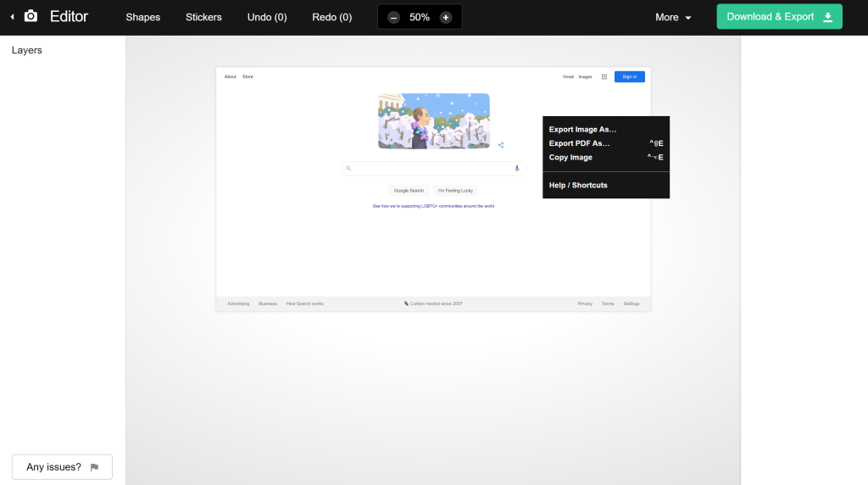The height and width of the screenshot is (485, 868).
Task: Click the flag icon next to Any issues
Action: [94, 467]
